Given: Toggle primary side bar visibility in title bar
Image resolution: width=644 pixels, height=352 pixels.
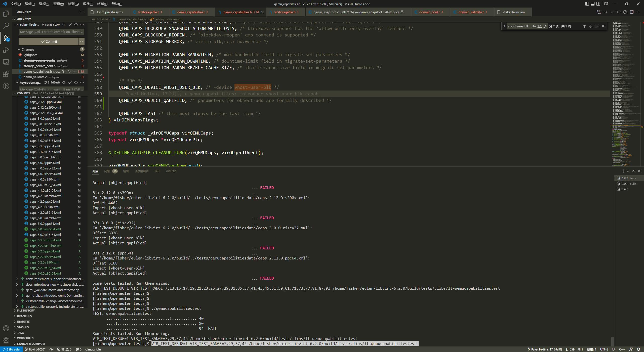Looking at the screenshot, I should [587, 4].
